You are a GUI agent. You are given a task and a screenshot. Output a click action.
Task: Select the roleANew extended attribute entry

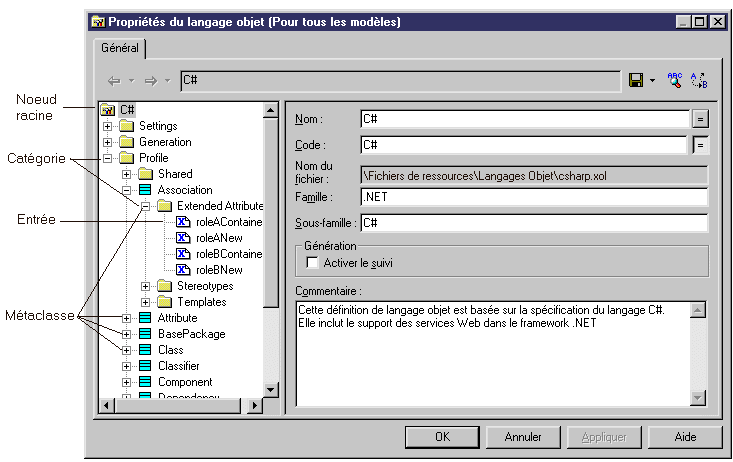click(x=217, y=237)
